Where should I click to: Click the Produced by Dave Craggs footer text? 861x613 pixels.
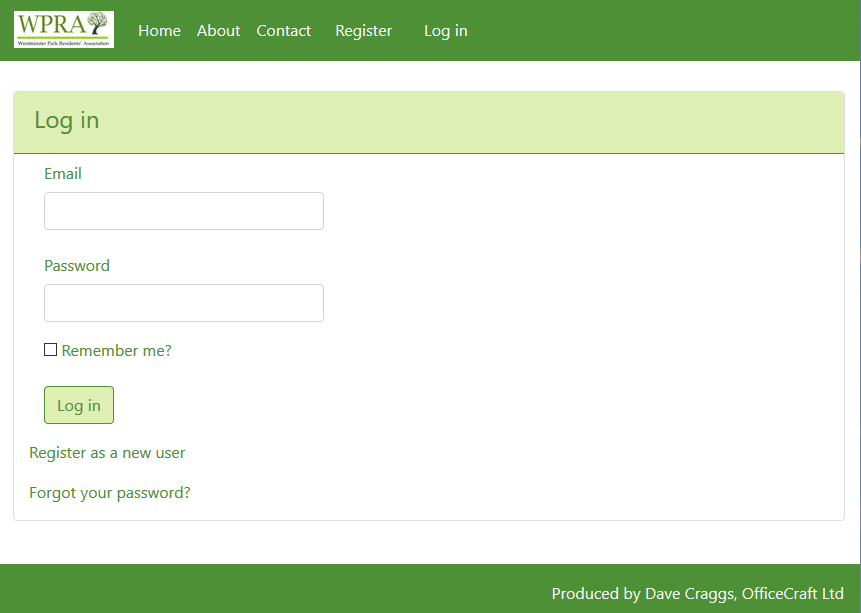(697, 594)
